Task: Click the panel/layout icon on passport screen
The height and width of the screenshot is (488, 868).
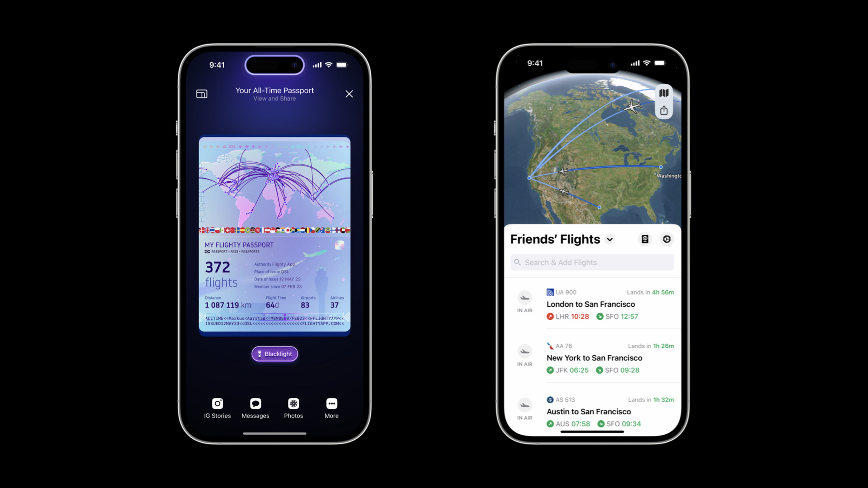Action: tap(201, 93)
